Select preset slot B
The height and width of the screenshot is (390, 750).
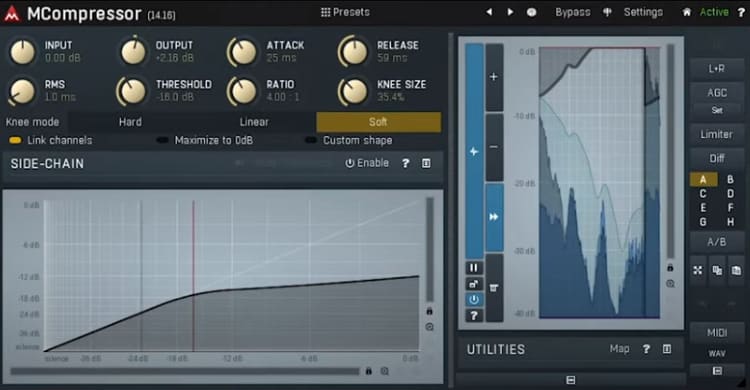point(730,179)
